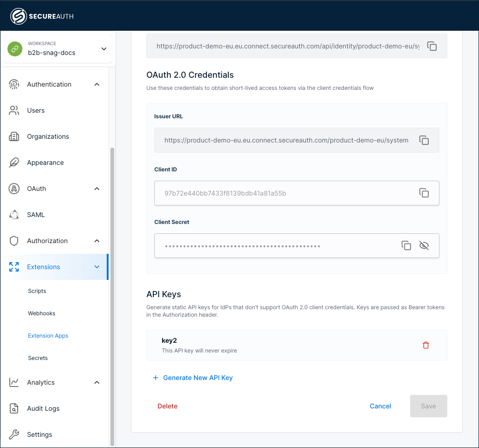Click the Authorization shield icon
This screenshot has height=448, width=479.
pyautogui.click(x=14, y=241)
